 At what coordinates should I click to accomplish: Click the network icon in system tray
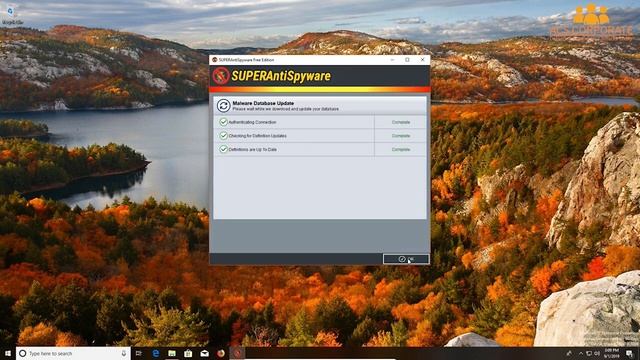589,353
